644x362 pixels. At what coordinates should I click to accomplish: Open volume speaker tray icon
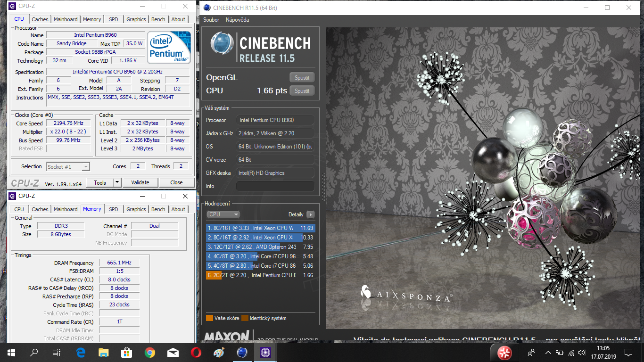[583, 352]
